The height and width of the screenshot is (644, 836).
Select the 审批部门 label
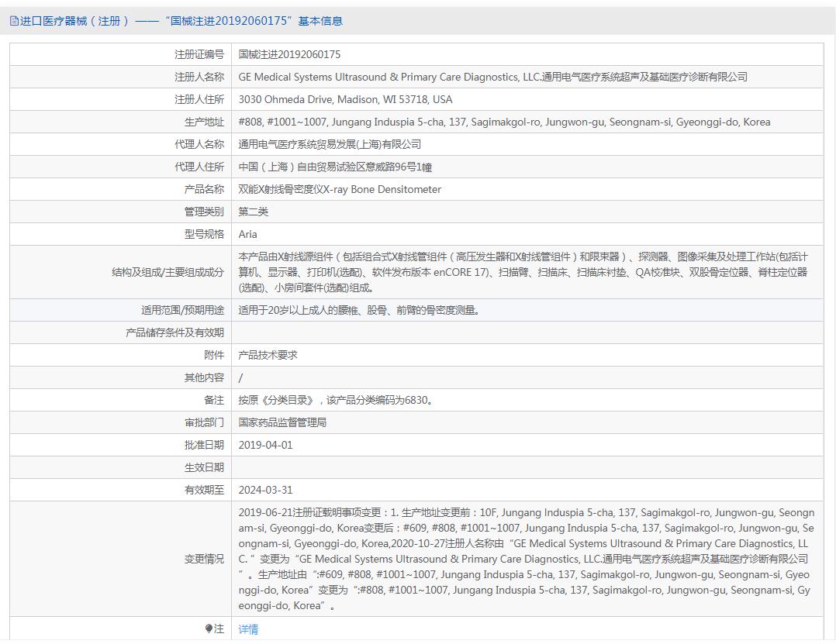coord(204,422)
